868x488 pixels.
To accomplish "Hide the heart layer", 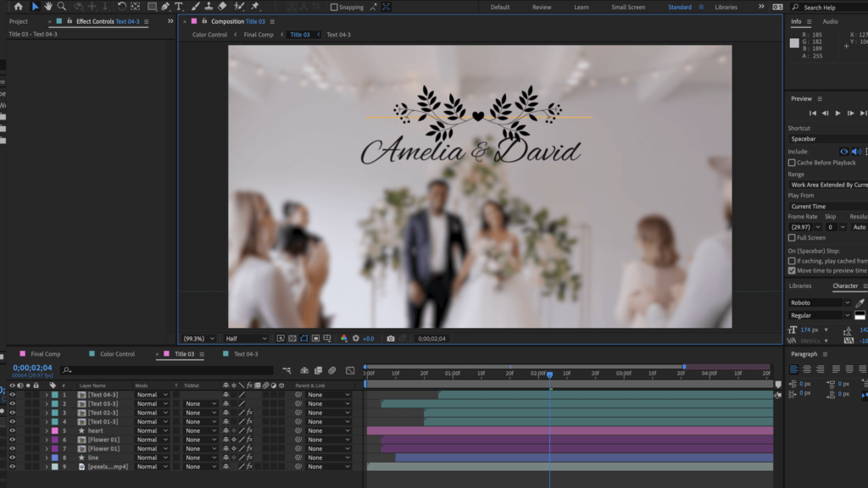I will click(x=13, y=430).
